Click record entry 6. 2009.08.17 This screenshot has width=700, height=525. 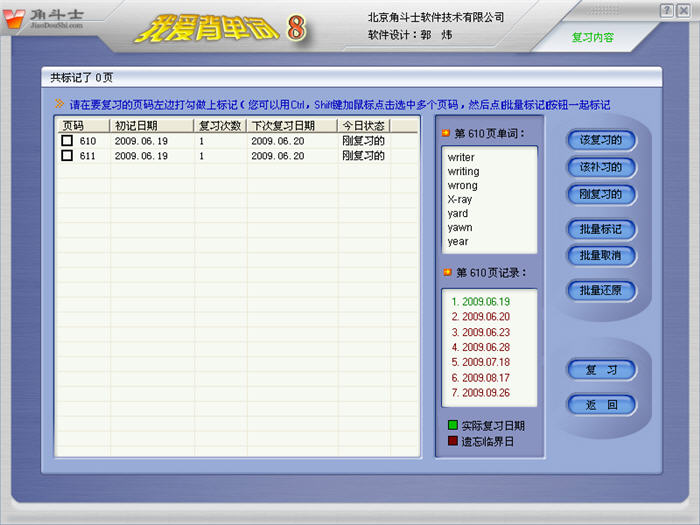coord(481,378)
